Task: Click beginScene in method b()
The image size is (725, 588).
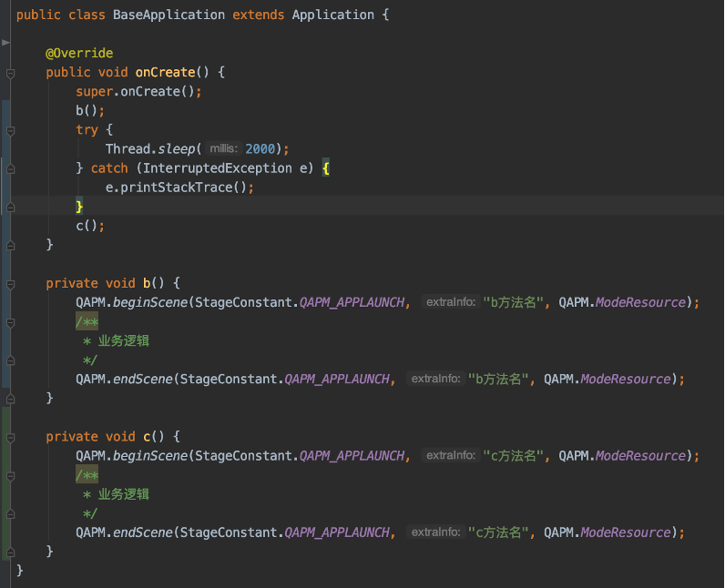Action: pos(150,302)
